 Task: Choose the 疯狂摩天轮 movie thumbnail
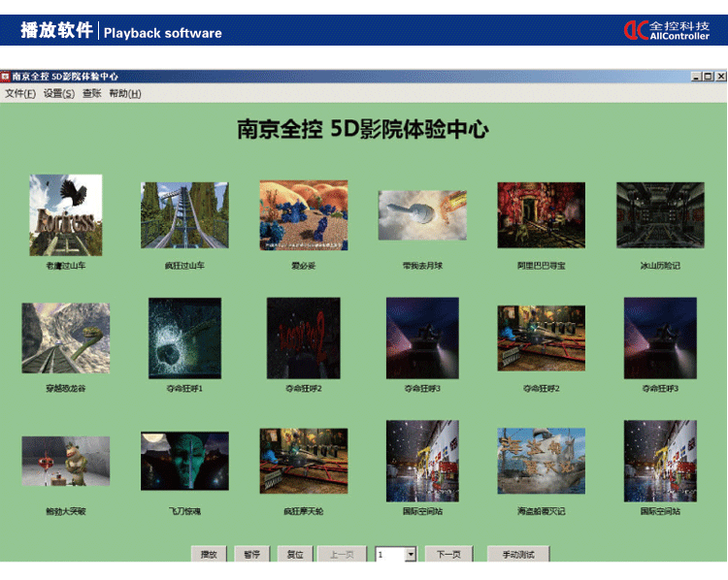303,461
